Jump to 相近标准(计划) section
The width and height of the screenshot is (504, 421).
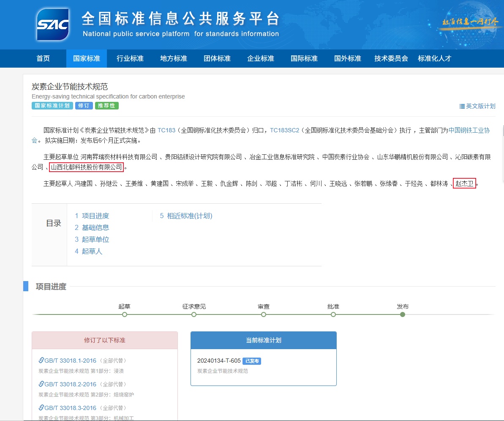(x=186, y=216)
